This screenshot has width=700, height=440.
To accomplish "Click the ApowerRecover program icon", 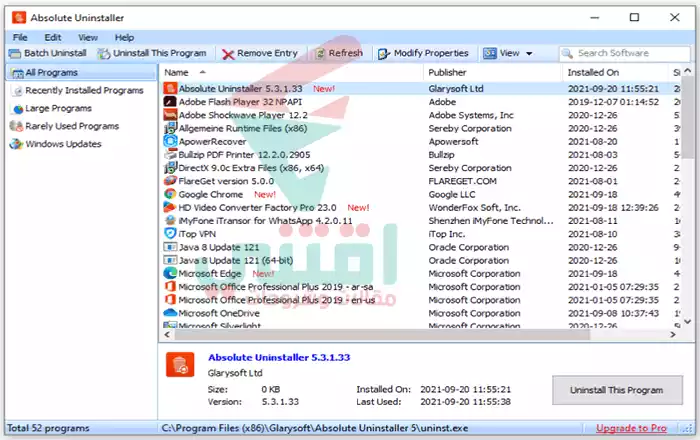I will coord(170,141).
